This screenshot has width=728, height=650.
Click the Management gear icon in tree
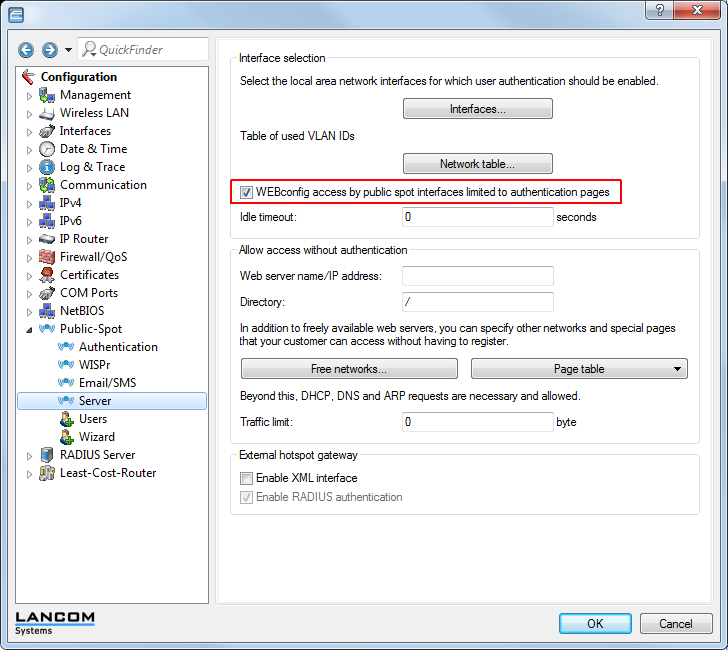pos(46,95)
